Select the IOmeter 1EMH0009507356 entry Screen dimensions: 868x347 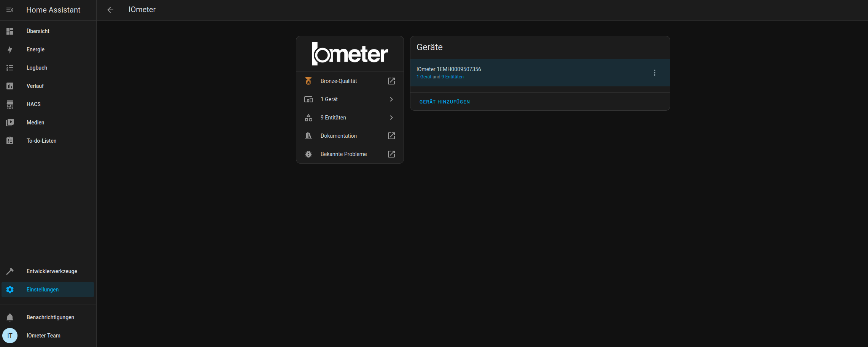(x=540, y=73)
